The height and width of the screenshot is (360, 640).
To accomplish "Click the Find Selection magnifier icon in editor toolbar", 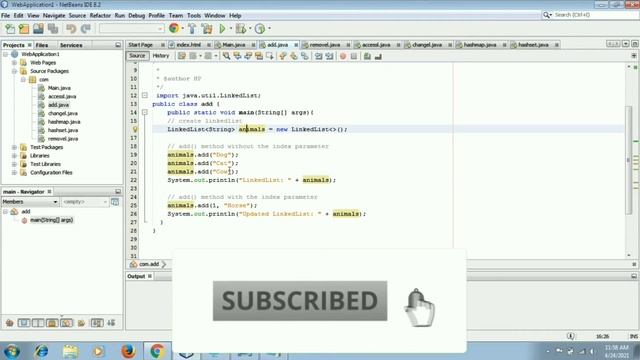I will (226, 56).
